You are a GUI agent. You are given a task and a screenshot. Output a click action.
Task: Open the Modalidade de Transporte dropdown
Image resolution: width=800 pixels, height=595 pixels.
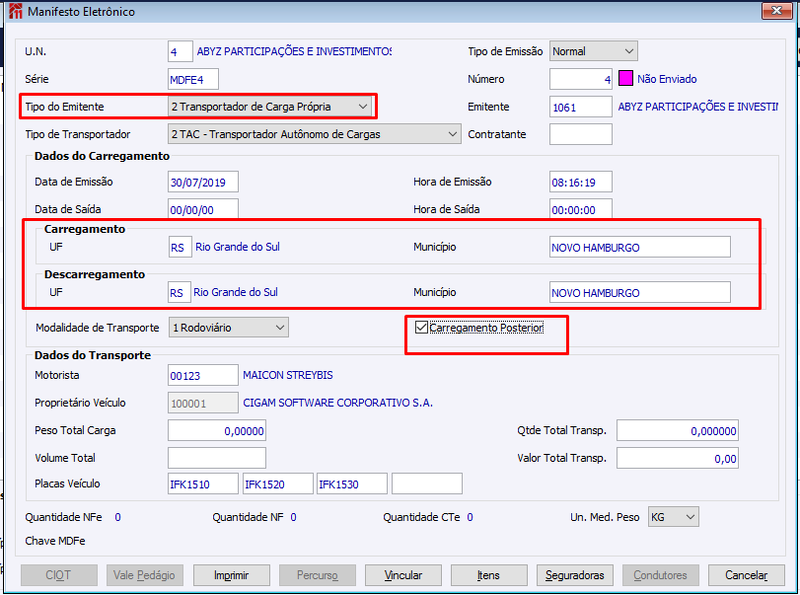tap(229, 327)
